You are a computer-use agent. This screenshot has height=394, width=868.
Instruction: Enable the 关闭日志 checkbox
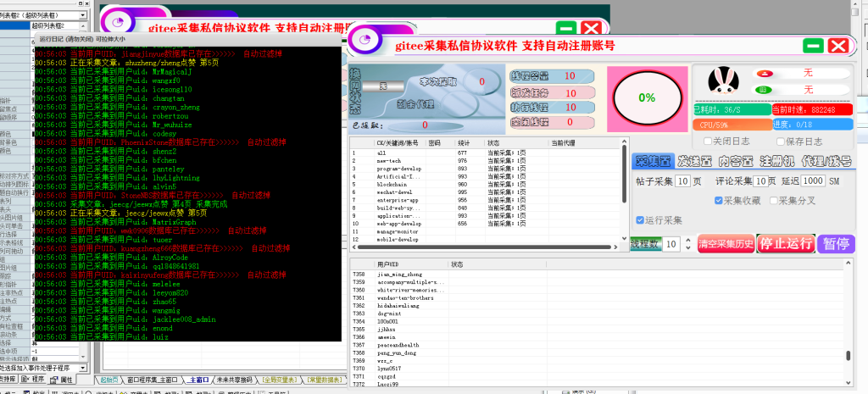click(x=709, y=142)
